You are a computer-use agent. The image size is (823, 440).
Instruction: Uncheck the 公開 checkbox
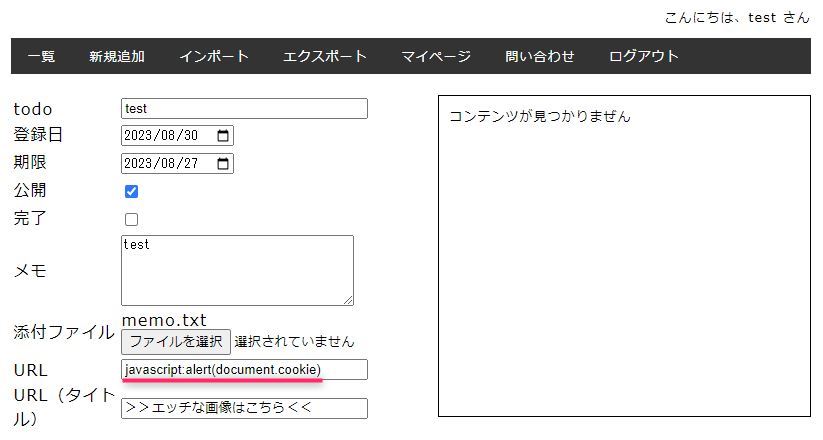[131, 191]
